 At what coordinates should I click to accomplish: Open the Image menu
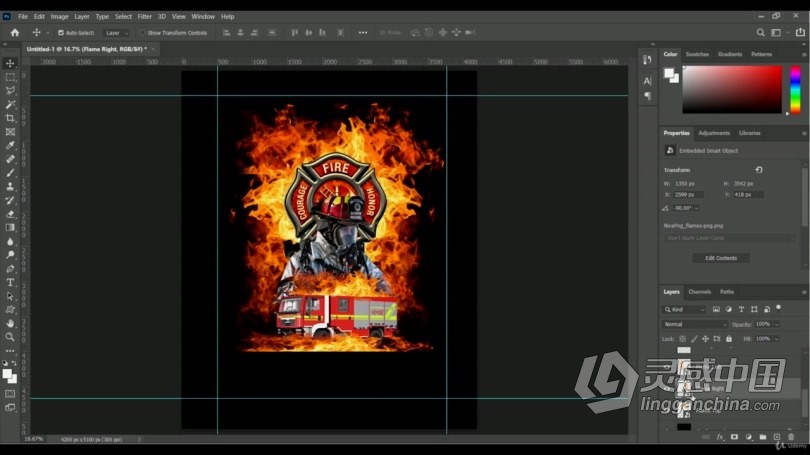[59, 17]
